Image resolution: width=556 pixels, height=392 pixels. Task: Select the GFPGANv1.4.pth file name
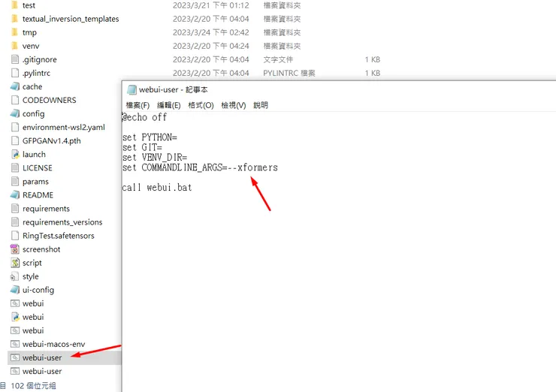click(52, 140)
